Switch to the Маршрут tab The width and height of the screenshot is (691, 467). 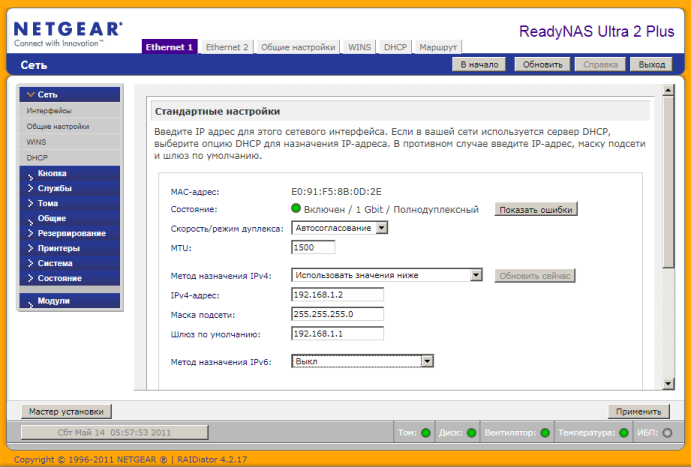pos(438,47)
